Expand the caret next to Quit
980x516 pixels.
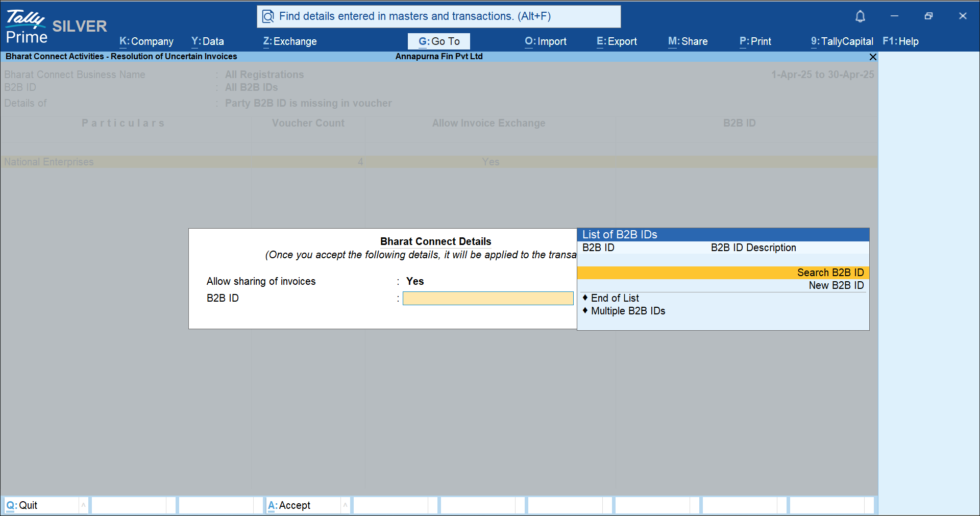[83, 505]
